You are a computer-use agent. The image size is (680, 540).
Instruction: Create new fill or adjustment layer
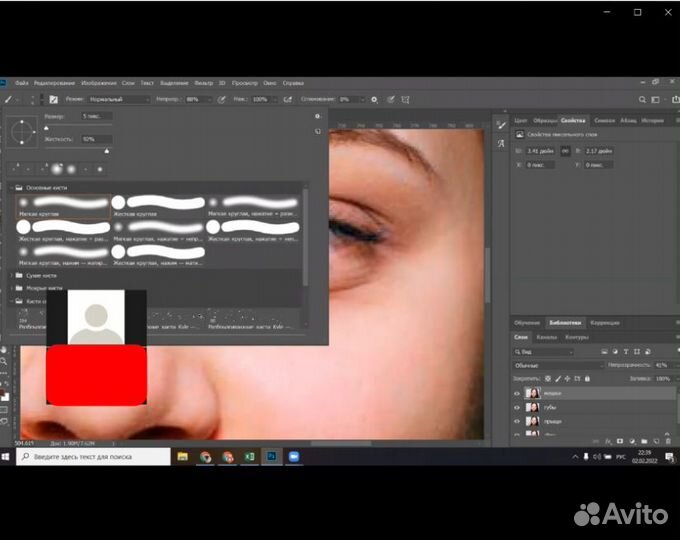[x=632, y=442]
